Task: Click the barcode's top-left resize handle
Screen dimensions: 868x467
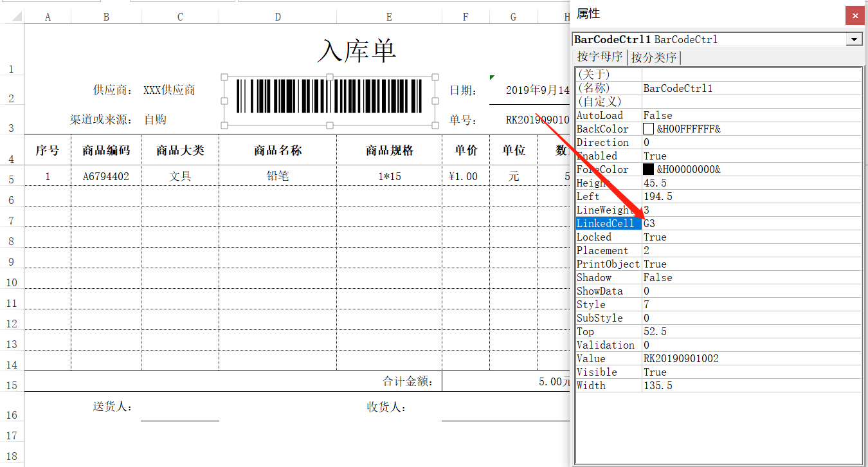Action: click(x=224, y=77)
